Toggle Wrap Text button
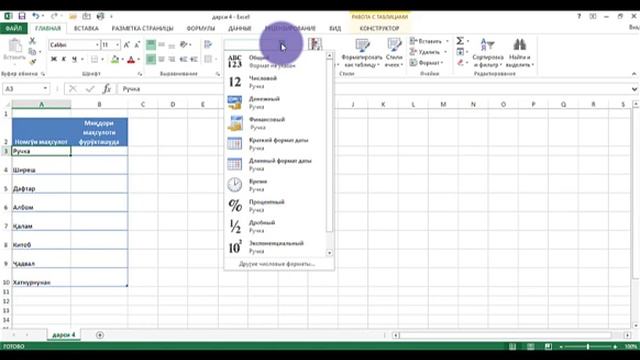Screen dimensions: 640x360 tap(208, 44)
